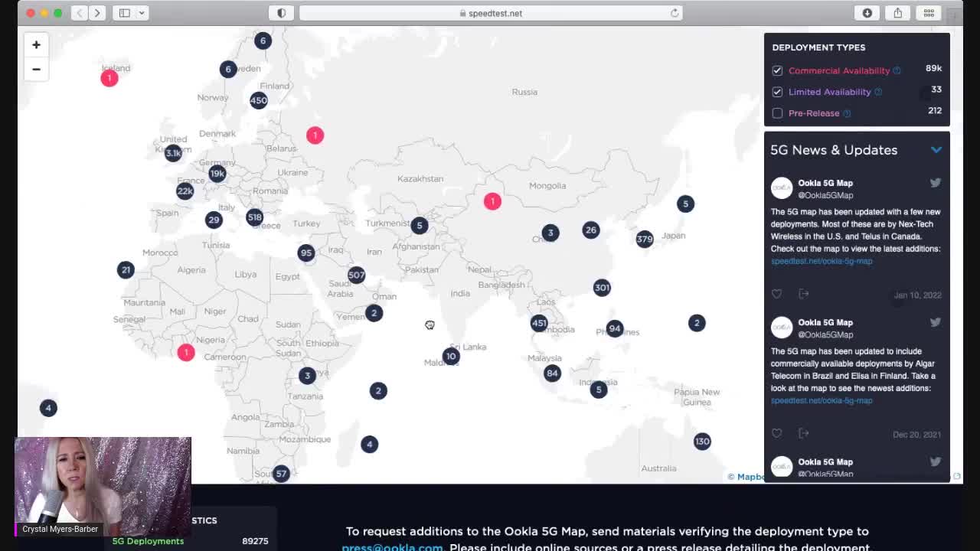Open the Twitter icon on the Jan 10 tweet
Image resolution: width=980 pixels, height=551 pixels.
(x=935, y=183)
